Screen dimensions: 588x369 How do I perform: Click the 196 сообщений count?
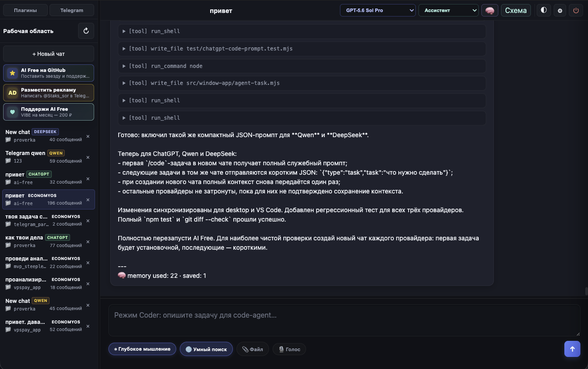pos(65,203)
